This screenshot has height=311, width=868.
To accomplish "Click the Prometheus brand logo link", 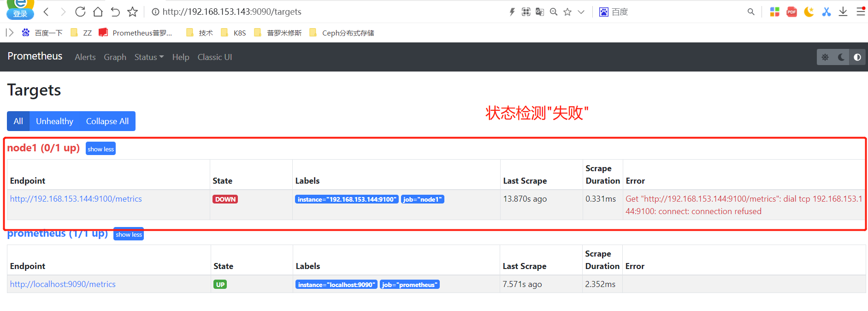I will [35, 56].
